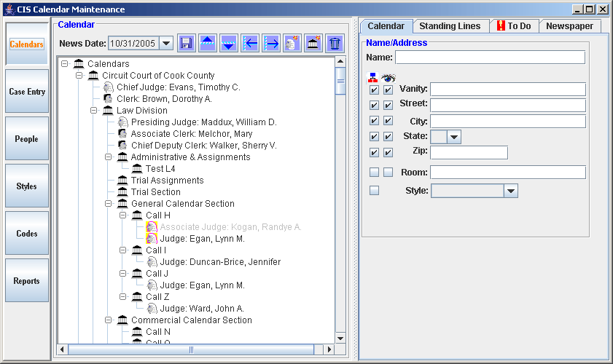
Task: Click the judge icon beside Chief Judge Evans
Action: point(109,87)
